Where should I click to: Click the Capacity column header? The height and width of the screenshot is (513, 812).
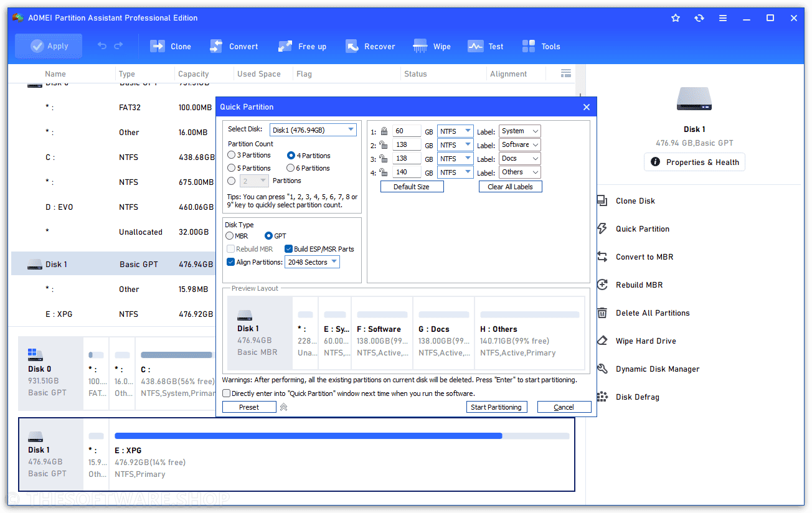(x=194, y=73)
